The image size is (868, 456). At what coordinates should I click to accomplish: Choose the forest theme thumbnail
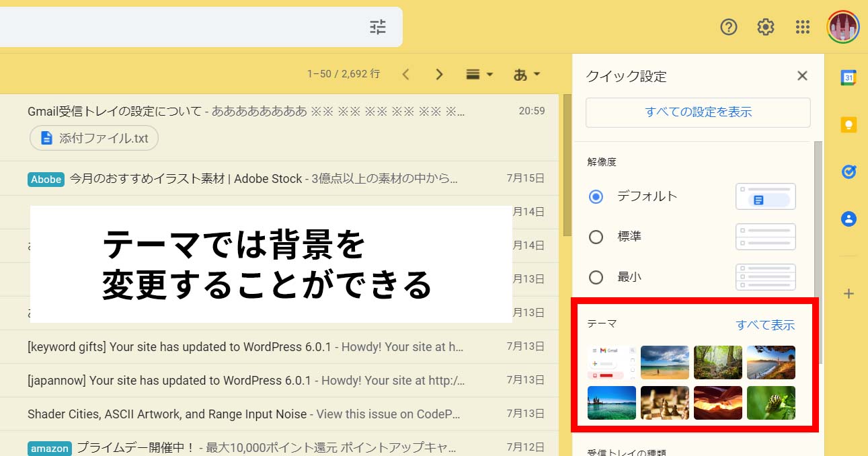pyautogui.click(x=718, y=363)
